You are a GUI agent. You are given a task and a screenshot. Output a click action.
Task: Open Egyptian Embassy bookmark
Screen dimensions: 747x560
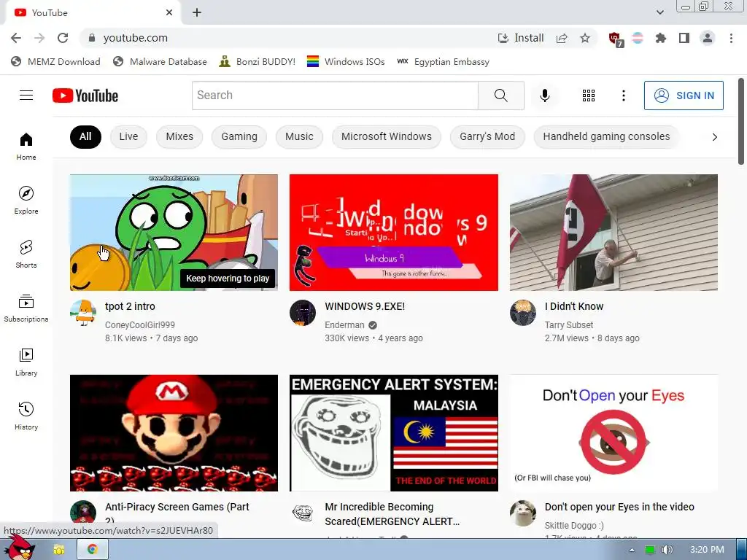coord(443,62)
